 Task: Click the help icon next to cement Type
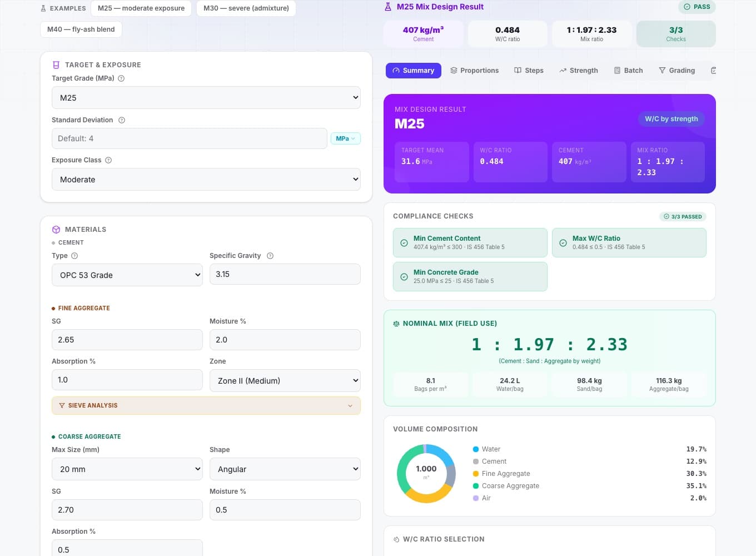click(x=74, y=256)
